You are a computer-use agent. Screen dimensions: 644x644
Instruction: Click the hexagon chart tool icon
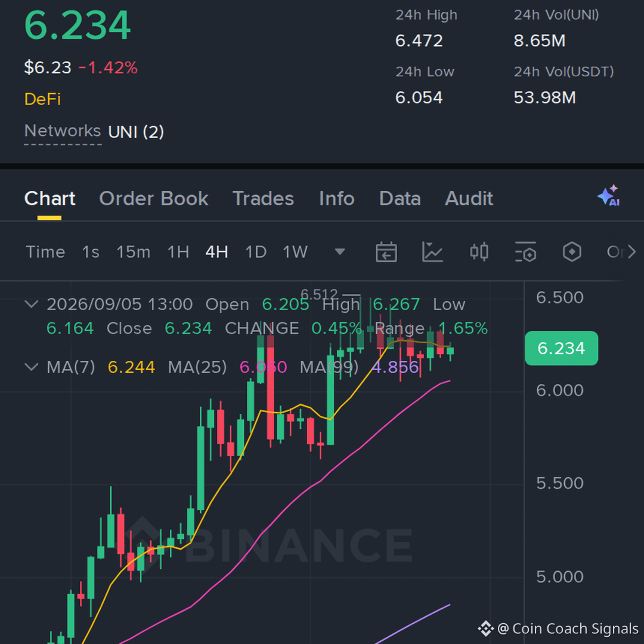(x=572, y=252)
